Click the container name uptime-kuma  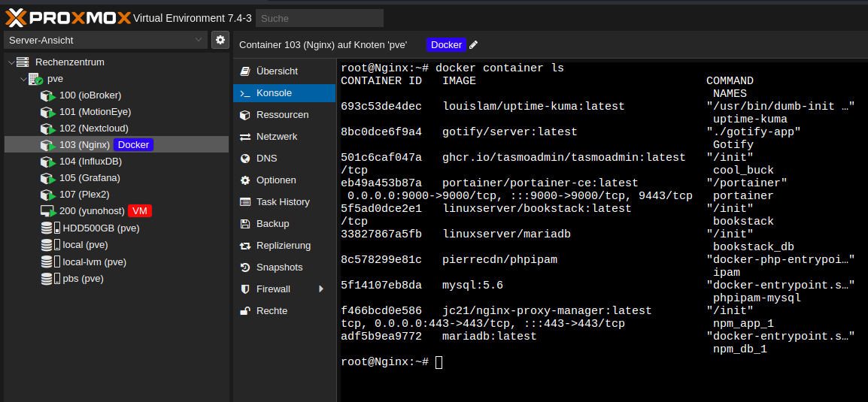click(750, 119)
